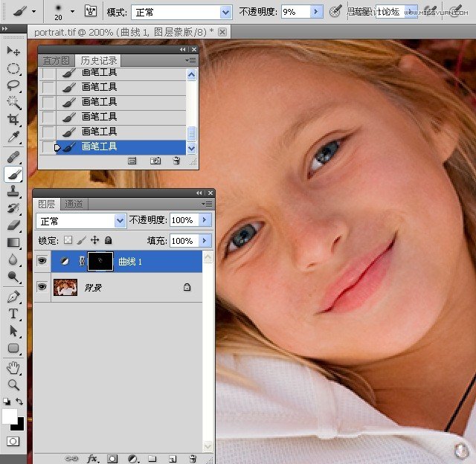476x464 pixels.
Task: Click delete layer trash icon in Layers panel
Action: 193,459
